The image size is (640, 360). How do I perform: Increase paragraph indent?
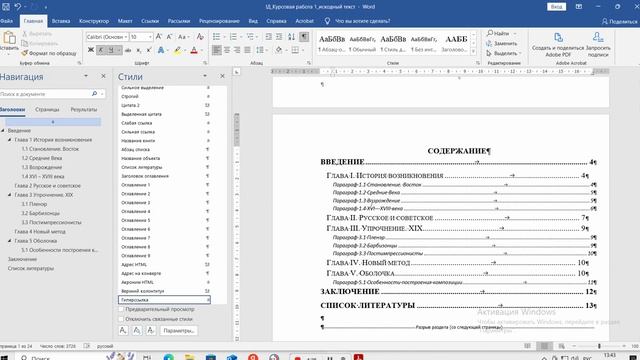[279, 37]
